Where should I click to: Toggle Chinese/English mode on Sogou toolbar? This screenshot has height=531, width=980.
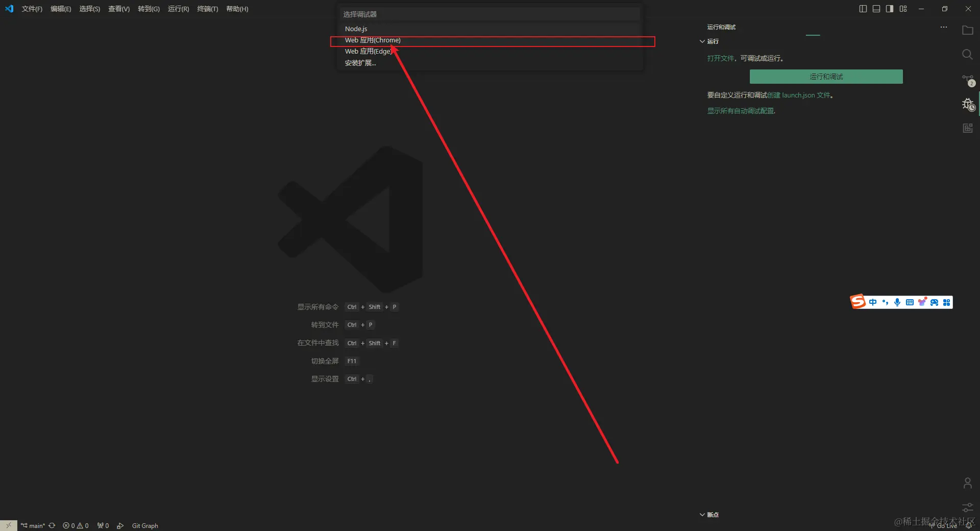pyautogui.click(x=873, y=302)
